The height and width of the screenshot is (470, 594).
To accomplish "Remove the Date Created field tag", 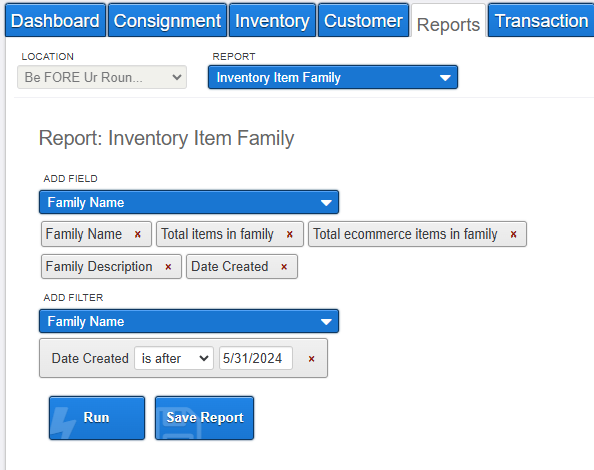I will click(284, 267).
